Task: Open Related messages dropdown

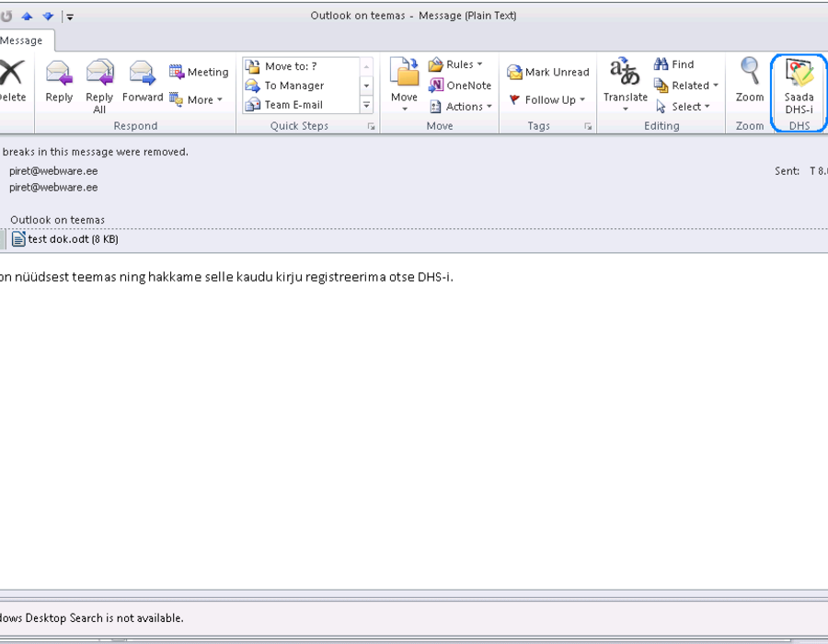Action: coord(686,85)
